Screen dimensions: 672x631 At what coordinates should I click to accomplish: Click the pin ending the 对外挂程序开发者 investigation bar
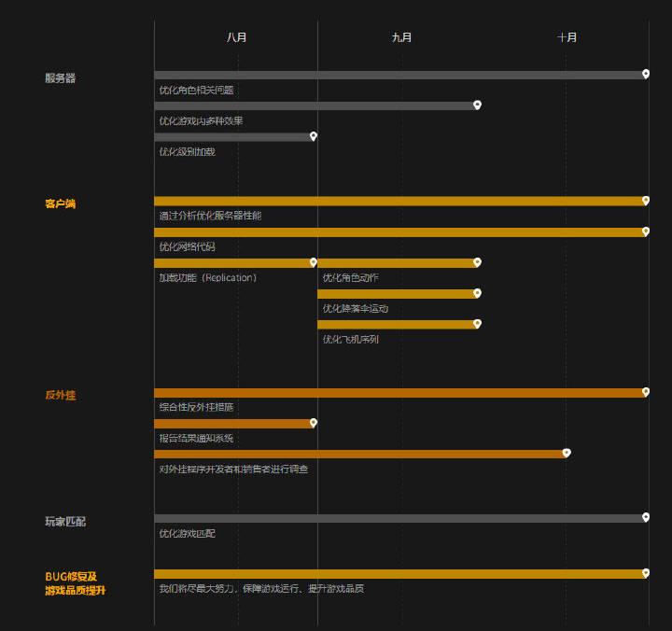[x=567, y=453]
